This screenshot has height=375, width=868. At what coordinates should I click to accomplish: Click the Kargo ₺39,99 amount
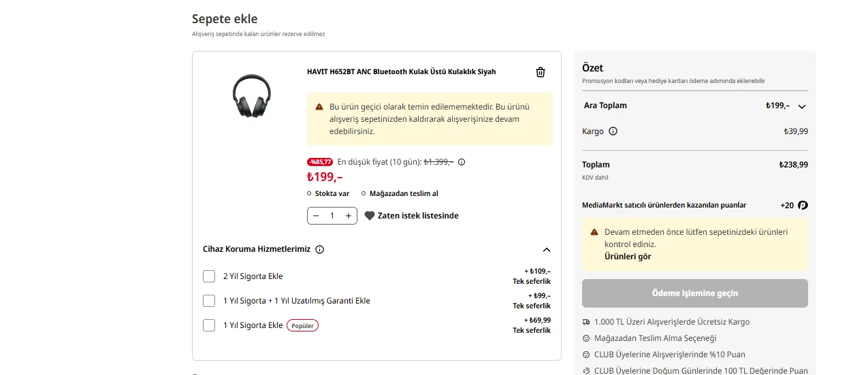click(796, 131)
